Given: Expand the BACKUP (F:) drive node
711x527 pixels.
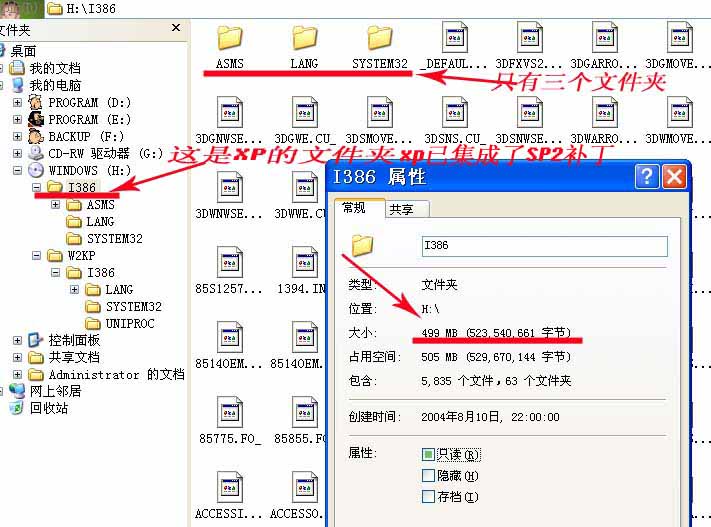Looking at the screenshot, I should click(17, 137).
